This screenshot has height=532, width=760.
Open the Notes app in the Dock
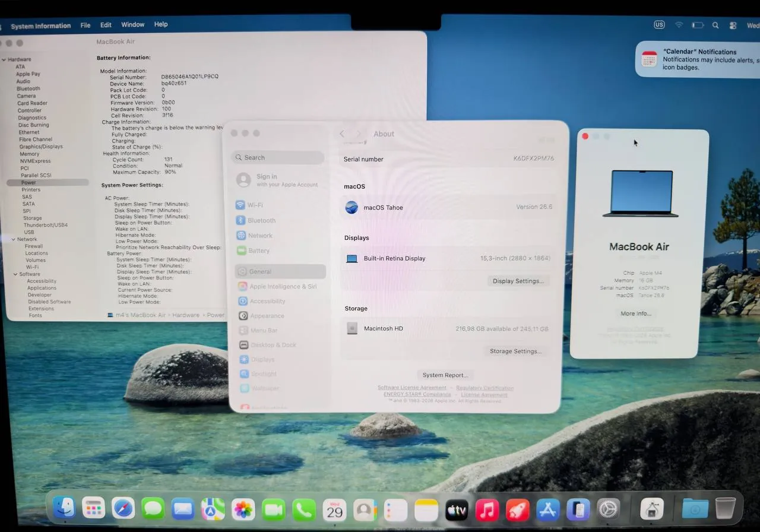[426, 510]
